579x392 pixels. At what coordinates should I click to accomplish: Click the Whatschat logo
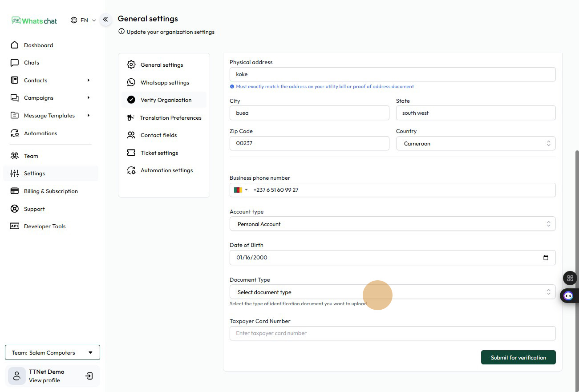coord(35,20)
